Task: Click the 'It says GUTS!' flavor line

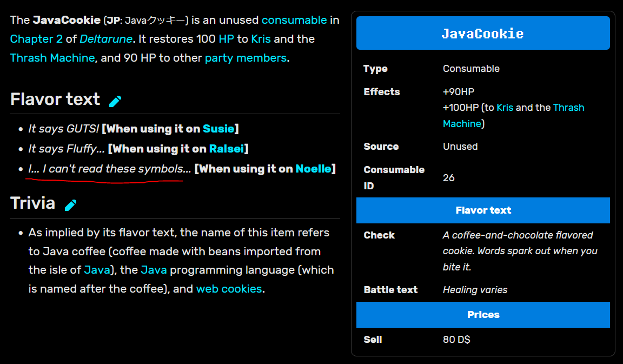Action: pos(63,129)
